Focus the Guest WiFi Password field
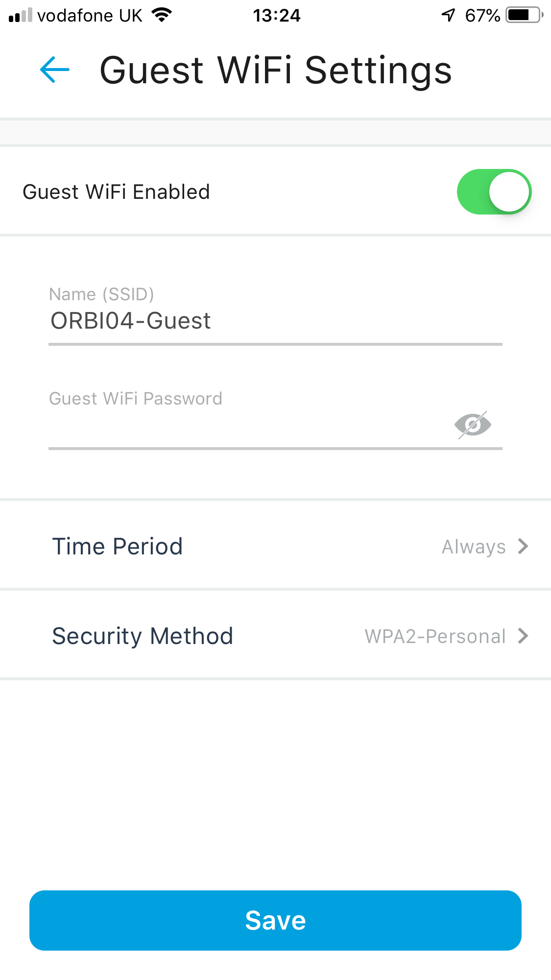551x980 pixels. (245, 426)
